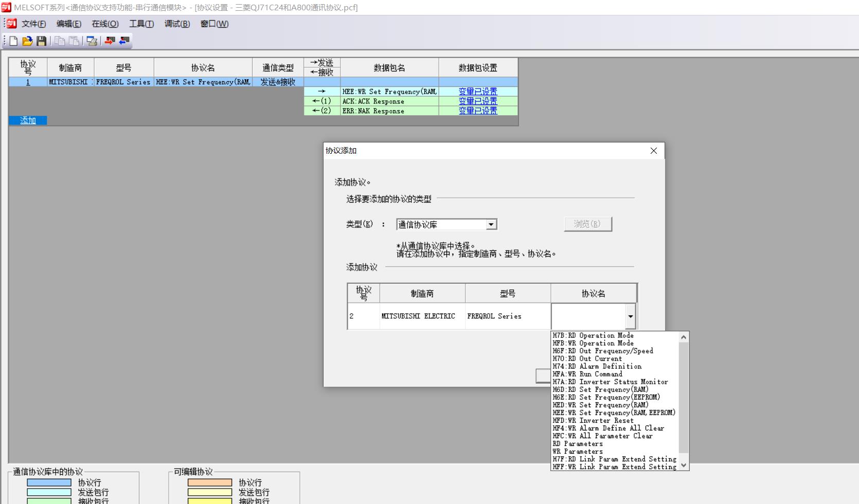859x504 pixels.
Task: Click the protocol list scrollbar down arrow
Action: pos(684,465)
